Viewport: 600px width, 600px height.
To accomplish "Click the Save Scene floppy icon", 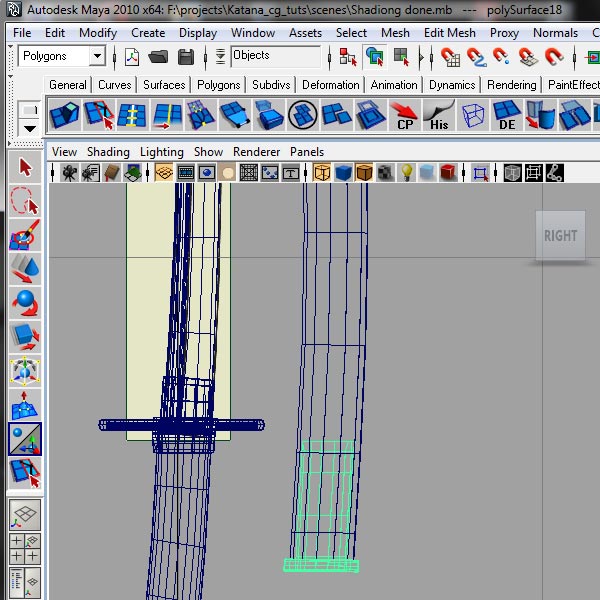I will [186, 57].
